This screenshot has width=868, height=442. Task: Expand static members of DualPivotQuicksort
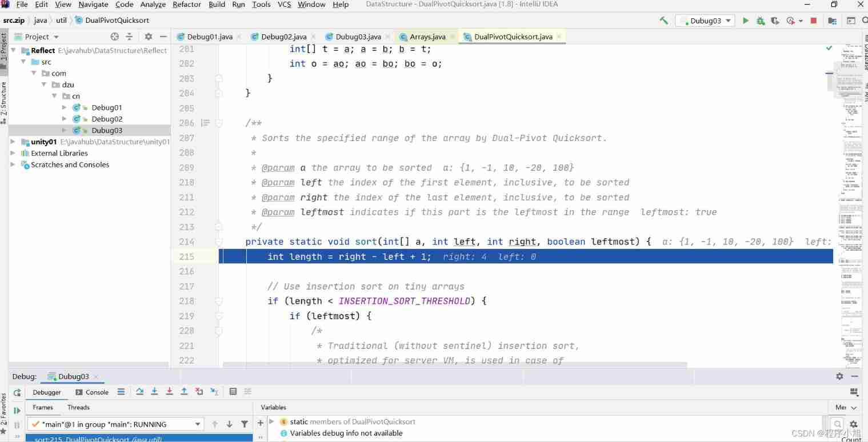(272, 421)
